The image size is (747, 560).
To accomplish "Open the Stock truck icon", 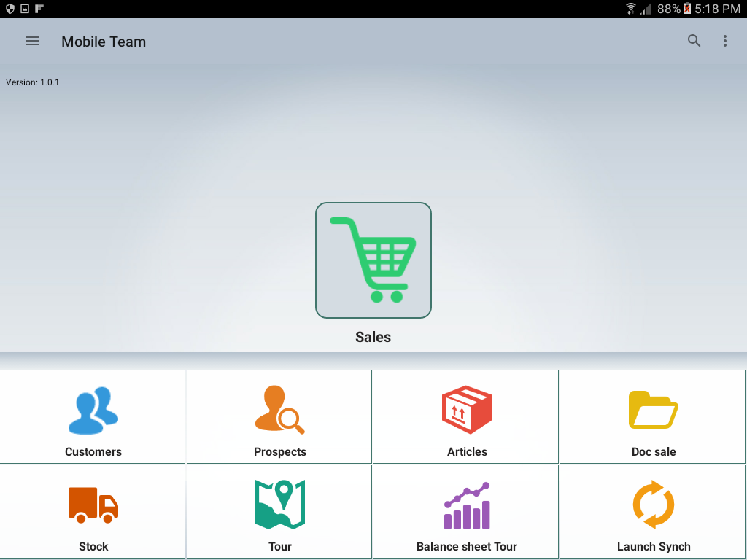I will 93,505.
